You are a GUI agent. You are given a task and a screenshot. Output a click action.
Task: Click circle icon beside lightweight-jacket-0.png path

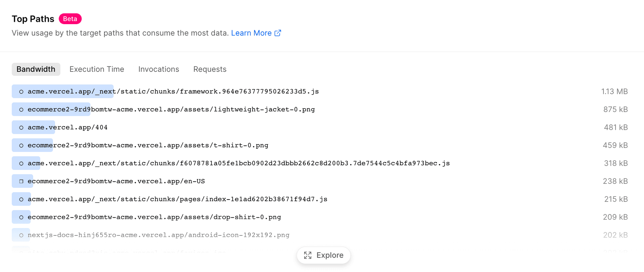21,110
